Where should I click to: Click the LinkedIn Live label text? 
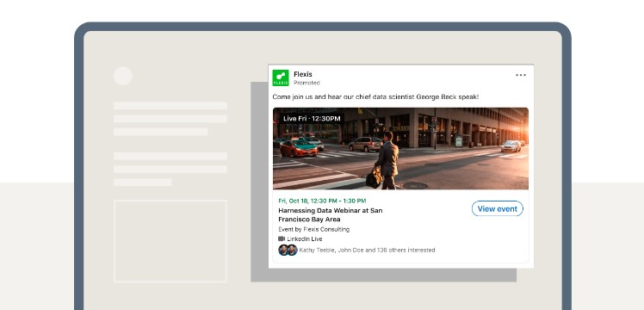304,239
